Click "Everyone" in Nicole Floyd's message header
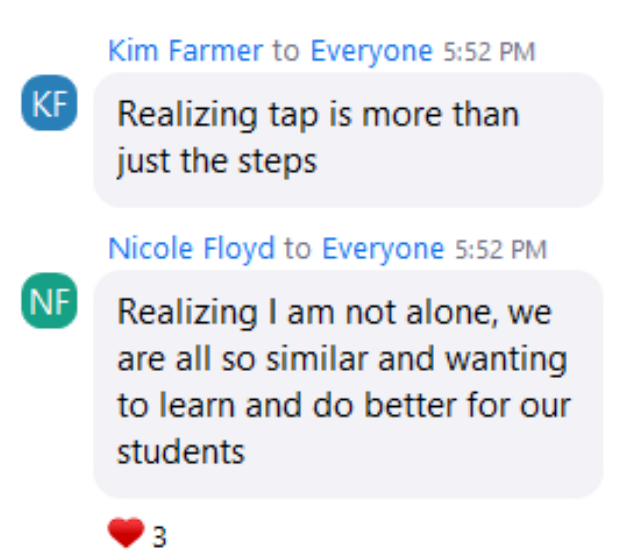 pos(383,248)
